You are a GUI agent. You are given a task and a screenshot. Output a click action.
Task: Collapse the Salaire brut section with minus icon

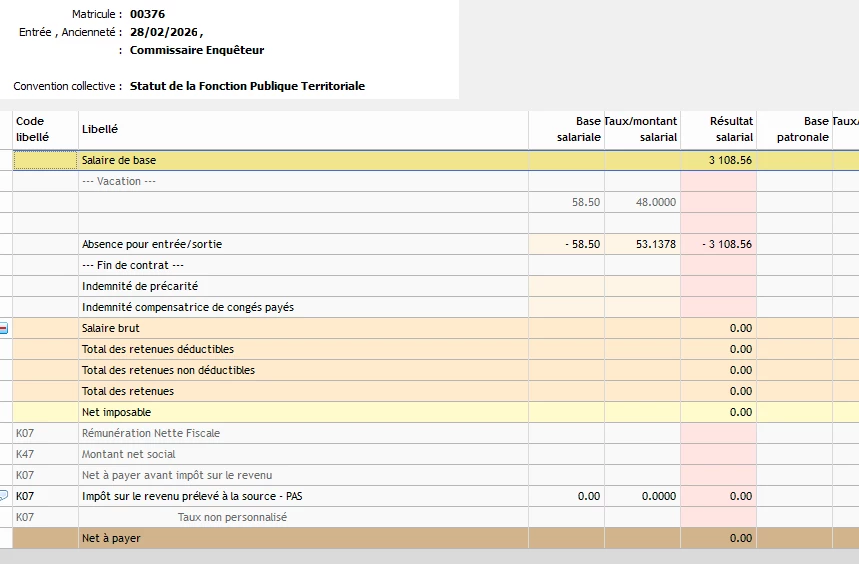click(3, 328)
